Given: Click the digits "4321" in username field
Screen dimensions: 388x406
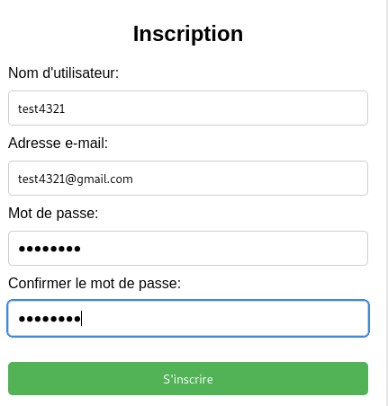Looking at the screenshot, I should coord(53,109).
